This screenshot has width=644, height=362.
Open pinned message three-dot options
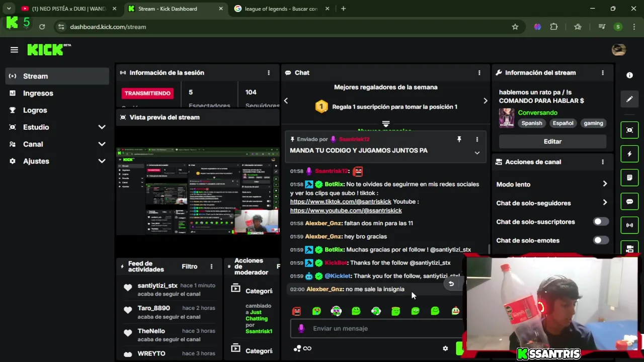(477, 139)
